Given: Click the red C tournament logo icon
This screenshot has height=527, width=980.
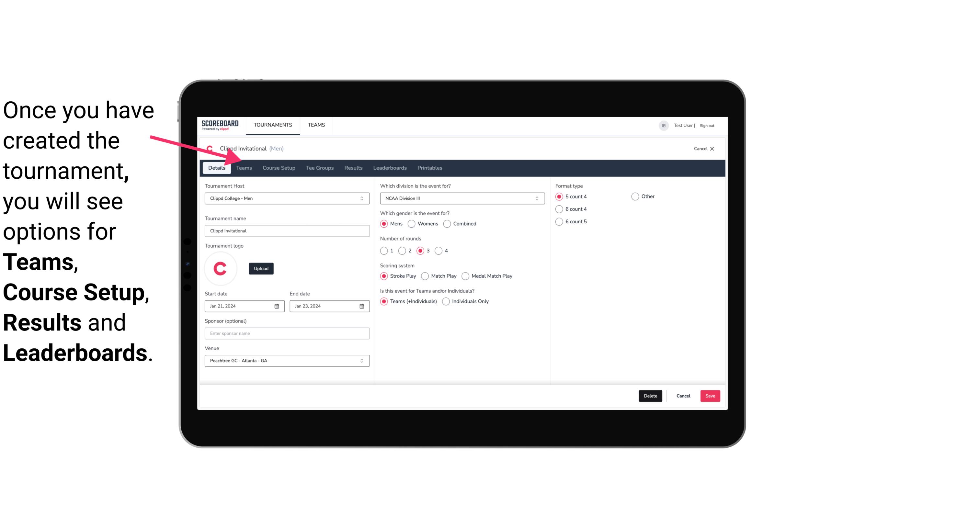Looking at the screenshot, I should point(221,268).
